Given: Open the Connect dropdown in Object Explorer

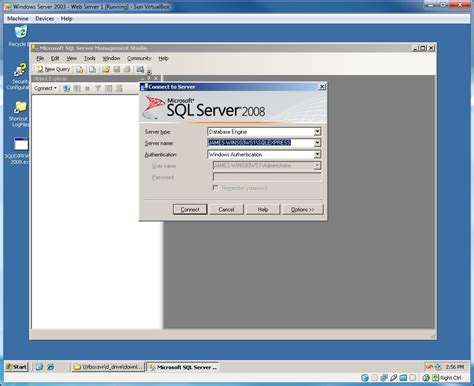Looking at the screenshot, I should [x=45, y=88].
